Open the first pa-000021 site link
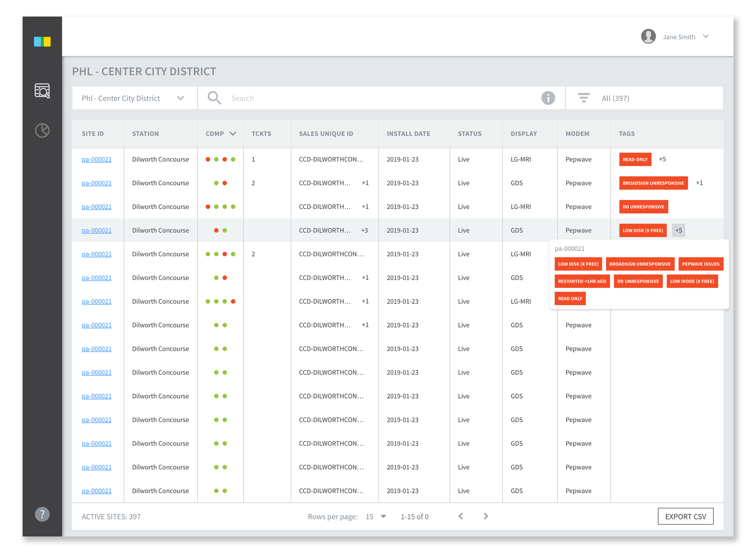The height and width of the screenshot is (553, 756). pyautogui.click(x=96, y=159)
